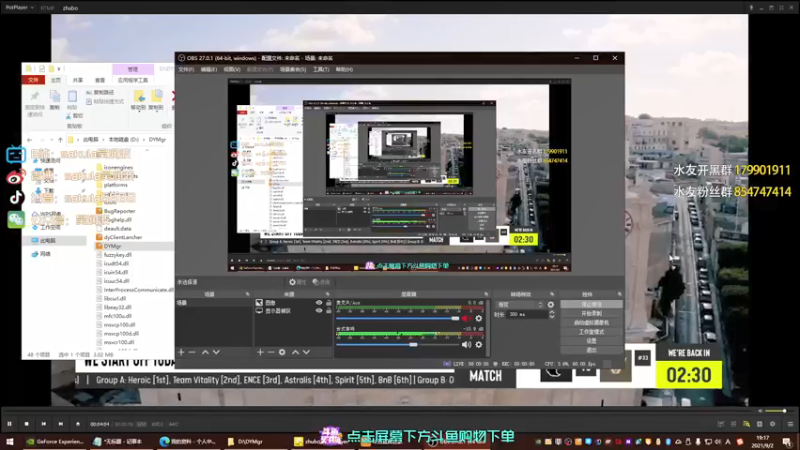The height and width of the screenshot is (450, 800).
Task: Open OBS 场景集合(S) menu
Action: [x=293, y=69]
